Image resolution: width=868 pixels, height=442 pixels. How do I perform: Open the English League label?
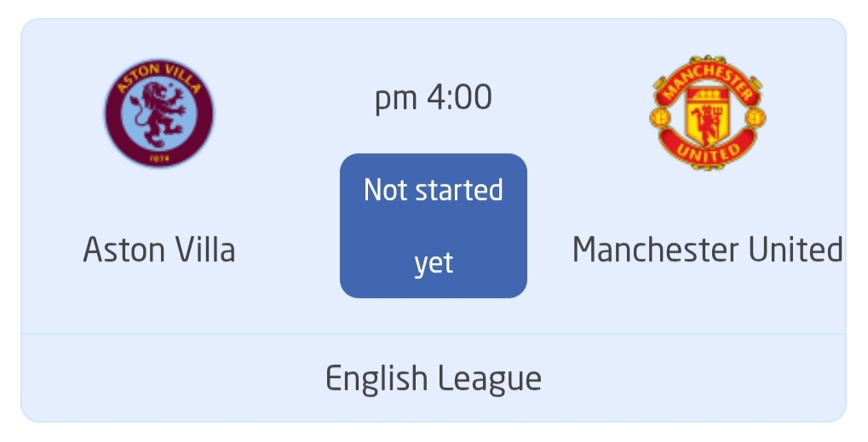point(434,379)
